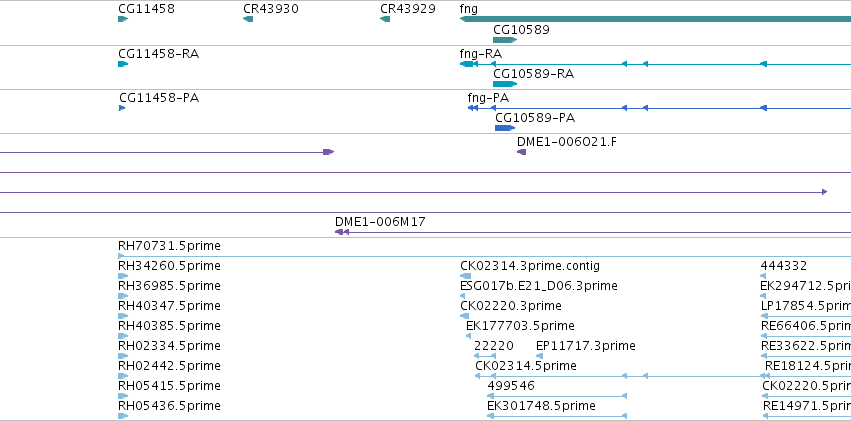Click the RE66406.5prime EST line
851x421 pixels.
(x=806, y=336)
